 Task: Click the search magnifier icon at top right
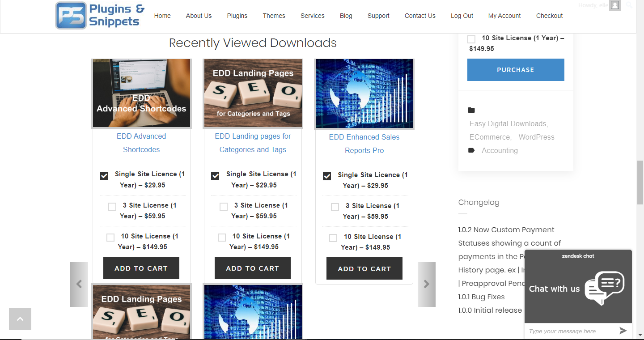[629, 5]
